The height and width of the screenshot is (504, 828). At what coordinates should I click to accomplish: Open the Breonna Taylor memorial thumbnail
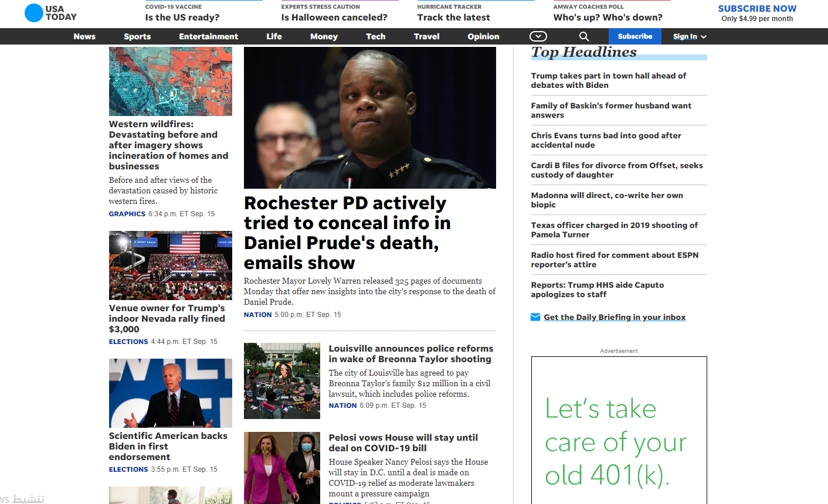pos(282,381)
